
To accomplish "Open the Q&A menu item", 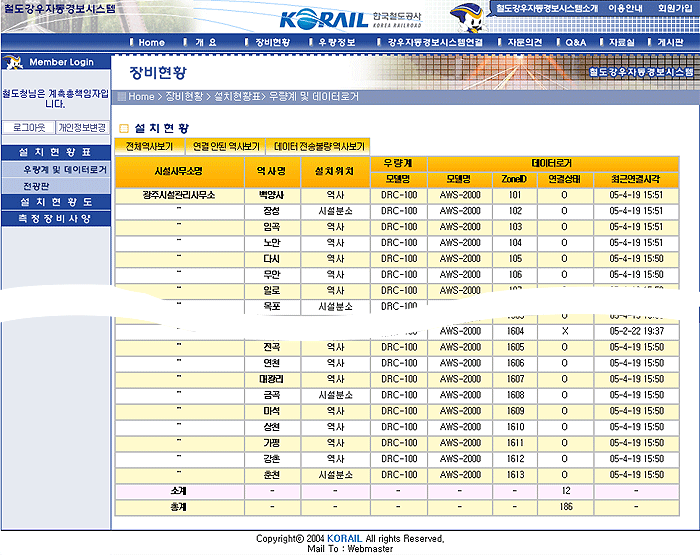I will (576, 43).
